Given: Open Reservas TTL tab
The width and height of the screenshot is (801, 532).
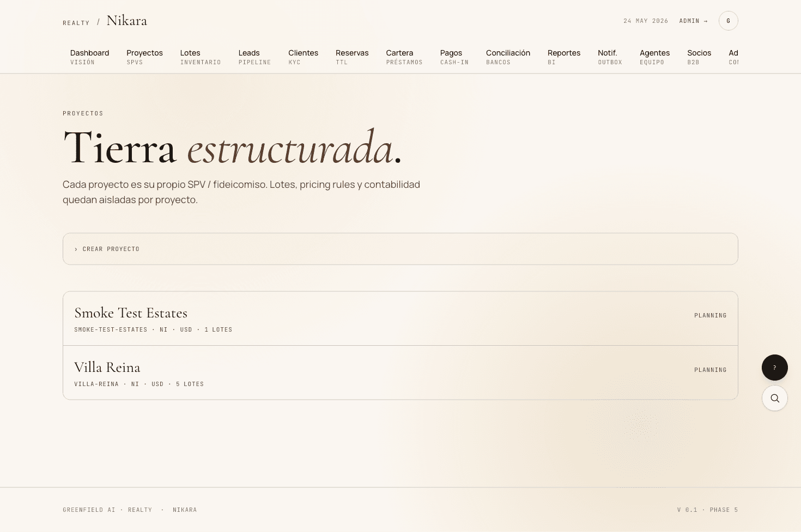Looking at the screenshot, I should 352,57.
